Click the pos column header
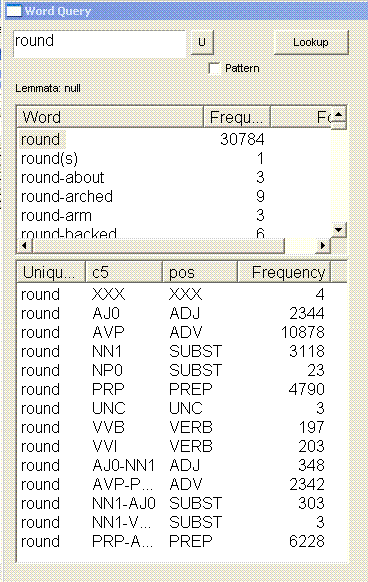368x582 pixels. pos(200,272)
